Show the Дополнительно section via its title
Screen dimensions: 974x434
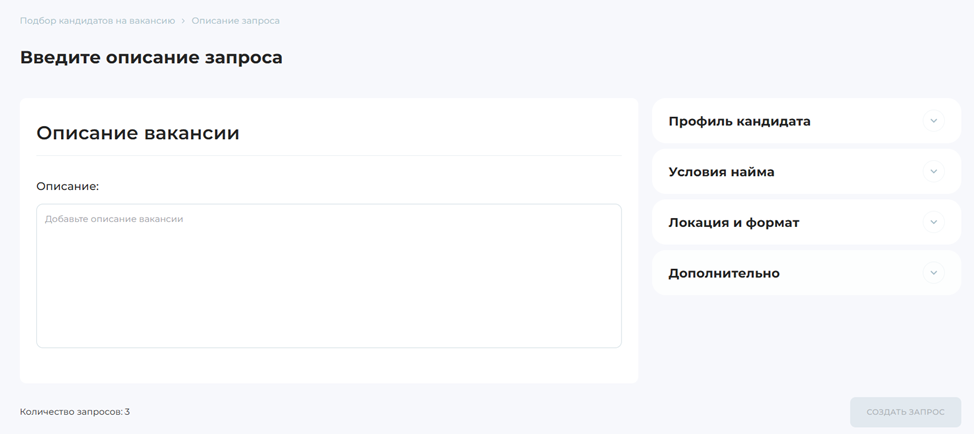pyautogui.click(x=723, y=273)
